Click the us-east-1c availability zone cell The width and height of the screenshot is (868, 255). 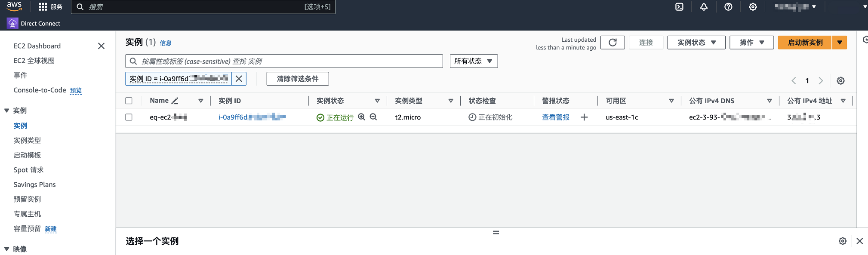pos(622,117)
